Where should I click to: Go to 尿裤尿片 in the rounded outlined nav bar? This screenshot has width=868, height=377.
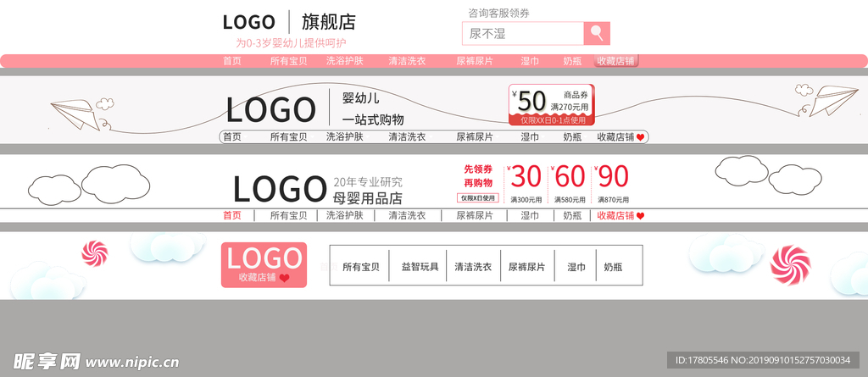click(x=475, y=136)
